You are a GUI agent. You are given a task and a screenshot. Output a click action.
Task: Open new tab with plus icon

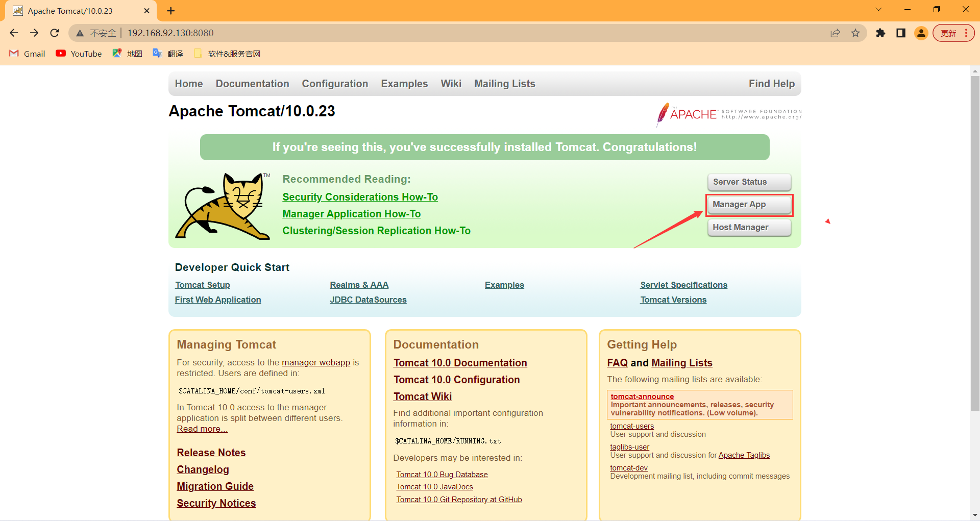[171, 11]
